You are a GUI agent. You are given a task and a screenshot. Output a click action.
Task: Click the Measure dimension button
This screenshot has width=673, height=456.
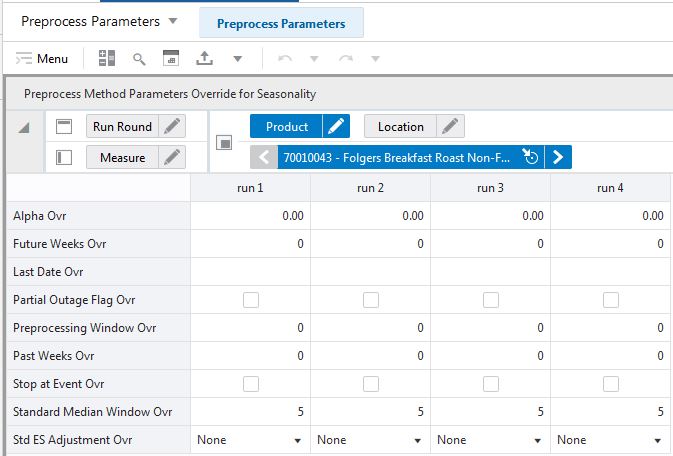point(122,158)
